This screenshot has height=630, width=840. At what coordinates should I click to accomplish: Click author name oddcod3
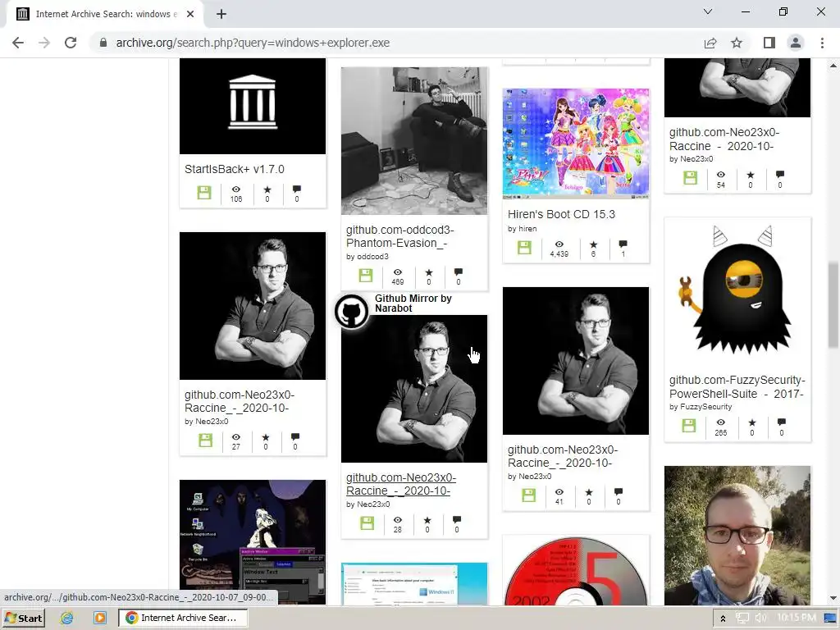click(x=372, y=257)
